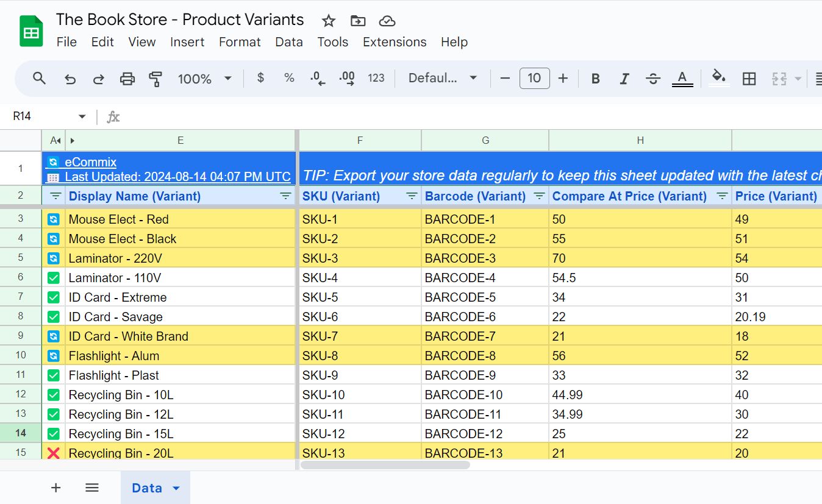Image resolution: width=822 pixels, height=504 pixels.
Task: Apply italic formatting
Action: [624, 78]
